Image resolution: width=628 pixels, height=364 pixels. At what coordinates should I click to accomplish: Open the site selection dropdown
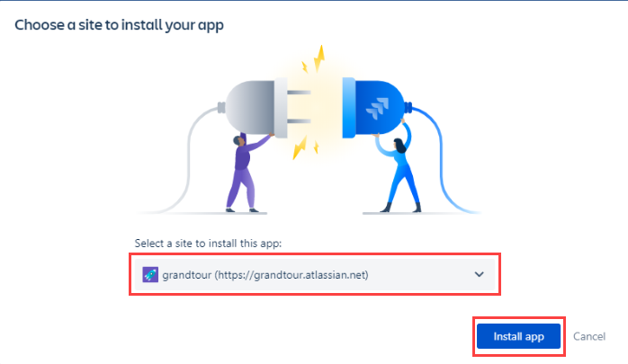pos(315,275)
